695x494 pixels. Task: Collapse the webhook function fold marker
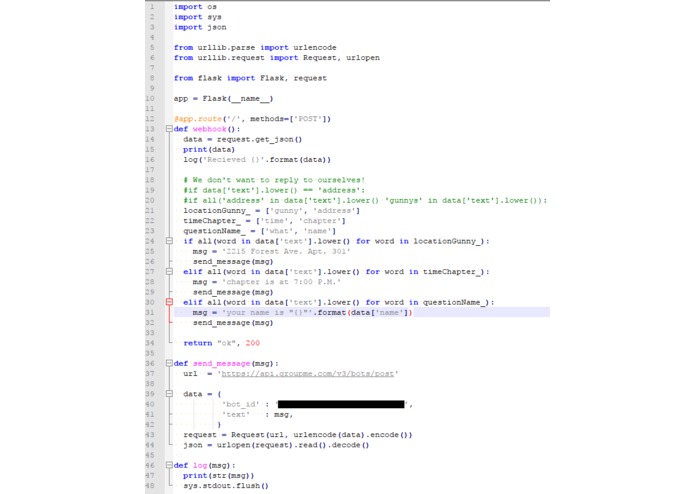point(169,129)
